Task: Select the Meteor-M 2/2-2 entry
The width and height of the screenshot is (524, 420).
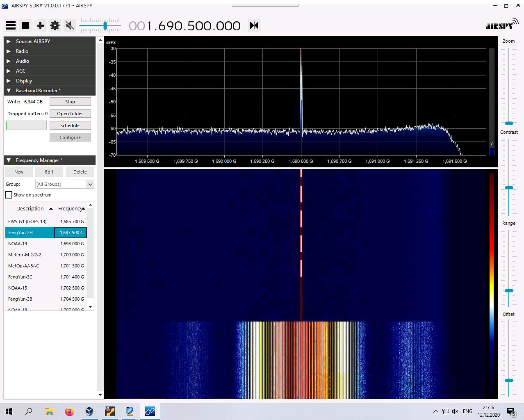Action: [46, 255]
